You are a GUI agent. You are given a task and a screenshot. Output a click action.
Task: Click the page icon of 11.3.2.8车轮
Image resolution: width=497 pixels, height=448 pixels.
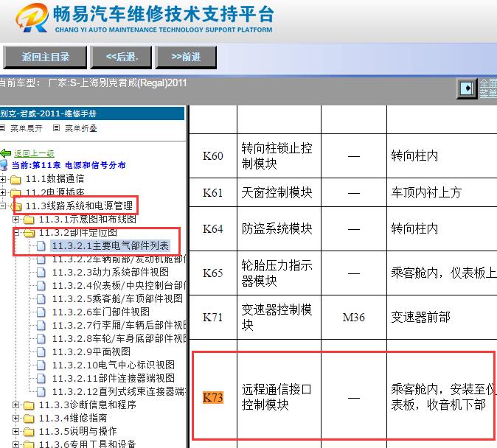(41, 339)
